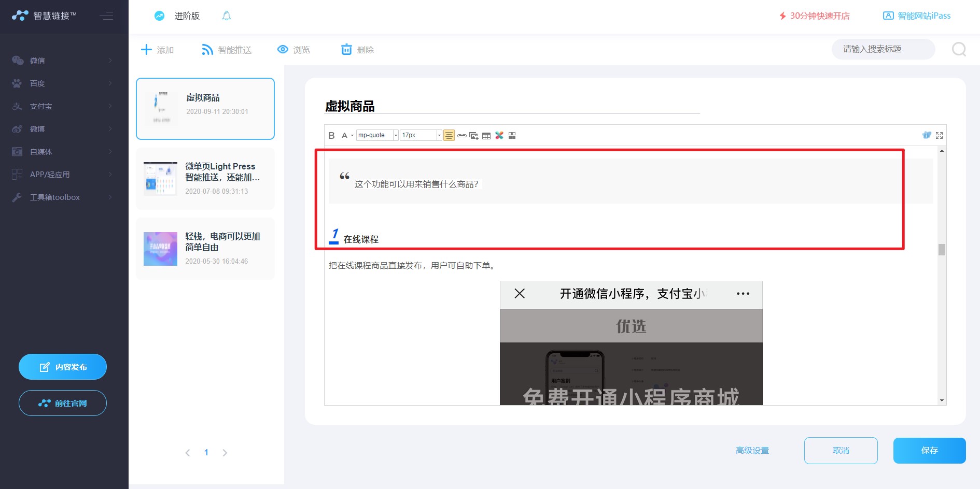Screen dimensions: 980x489
Task: Collapse the sidebar with the hamburger icon
Action: [106, 16]
